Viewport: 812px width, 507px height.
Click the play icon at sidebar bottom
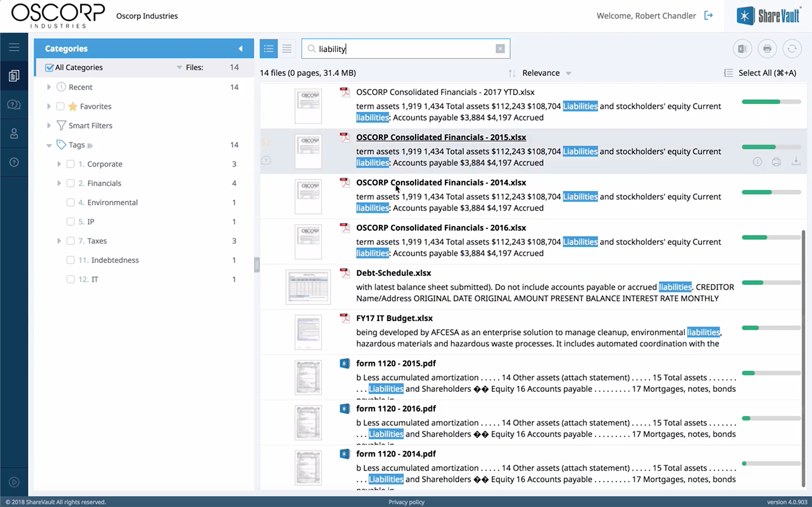[x=14, y=482]
